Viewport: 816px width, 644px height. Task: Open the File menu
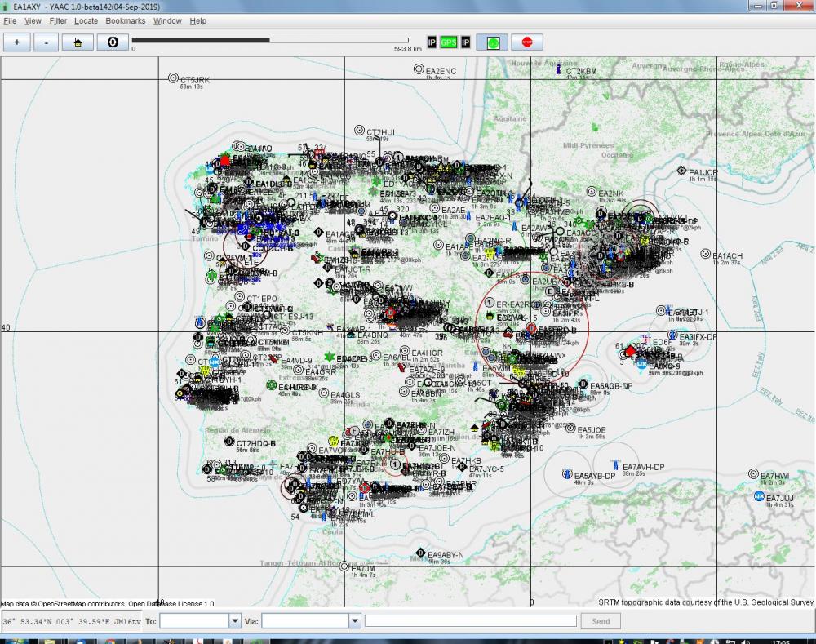10,20
